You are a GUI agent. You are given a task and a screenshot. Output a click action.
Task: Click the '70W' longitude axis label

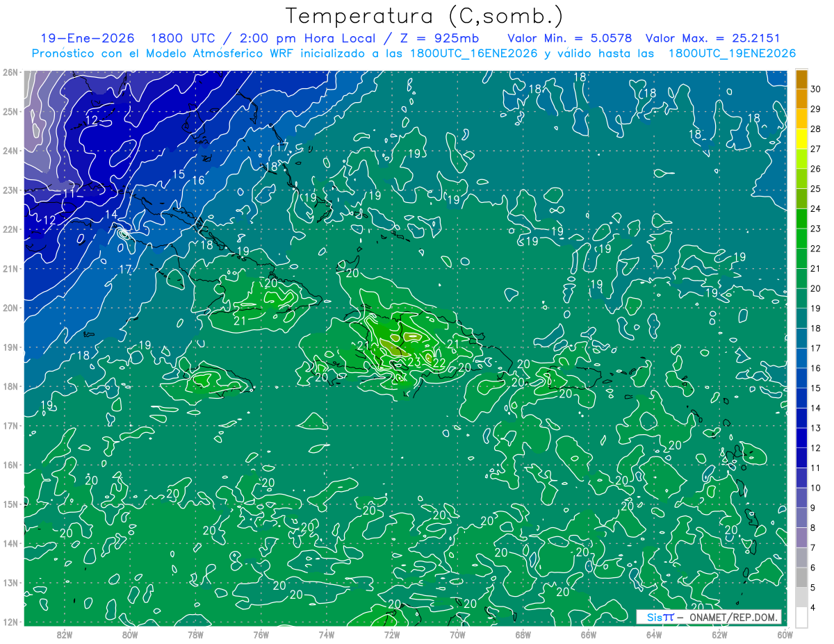click(457, 634)
